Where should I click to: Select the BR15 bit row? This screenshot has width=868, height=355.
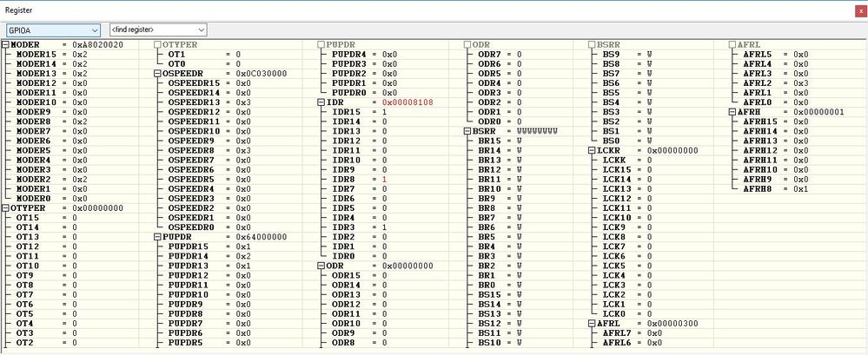[500, 141]
